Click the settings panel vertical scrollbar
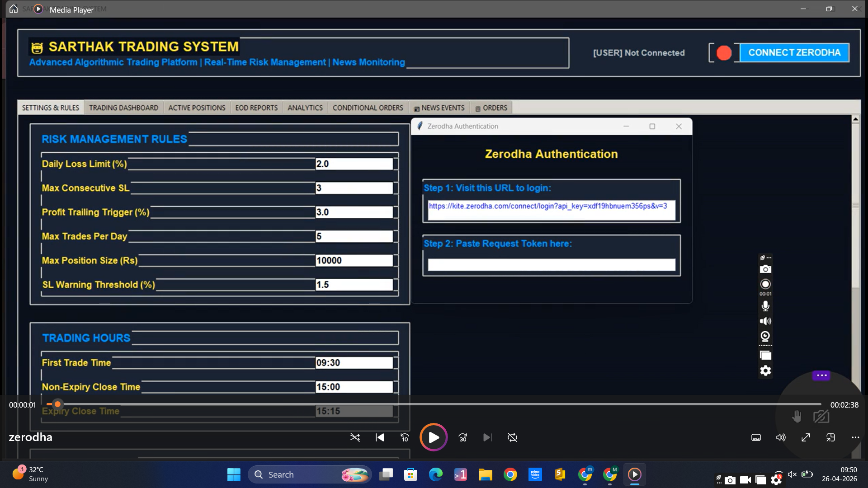The height and width of the screenshot is (488, 868). tap(855, 206)
